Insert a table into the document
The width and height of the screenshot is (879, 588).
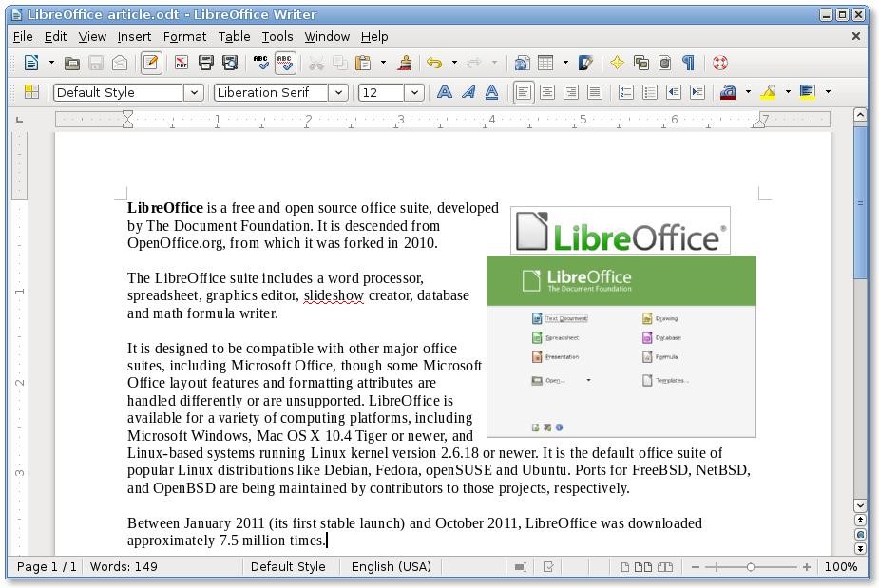point(543,62)
